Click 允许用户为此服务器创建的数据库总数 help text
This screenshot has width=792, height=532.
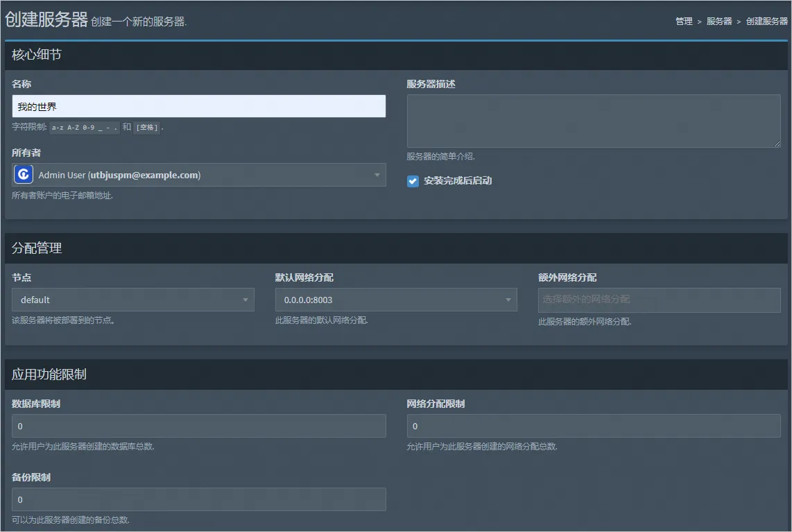(x=83, y=447)
